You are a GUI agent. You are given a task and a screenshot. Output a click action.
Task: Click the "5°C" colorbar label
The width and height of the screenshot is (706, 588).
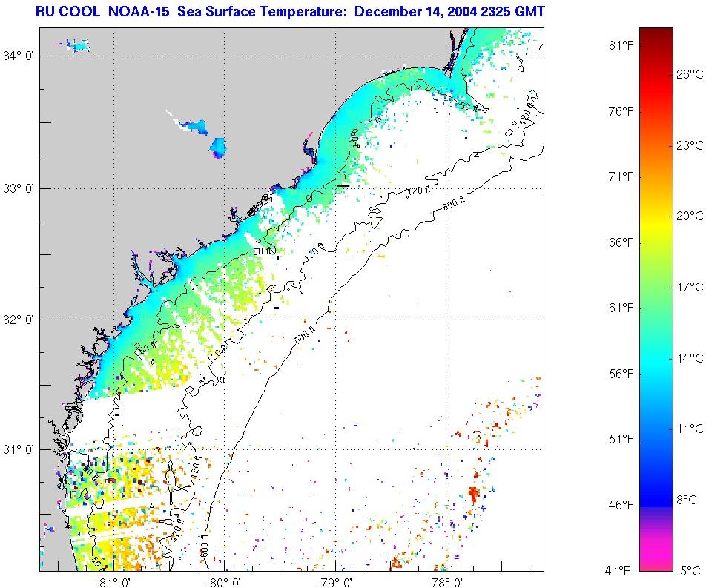click(690, 571)
